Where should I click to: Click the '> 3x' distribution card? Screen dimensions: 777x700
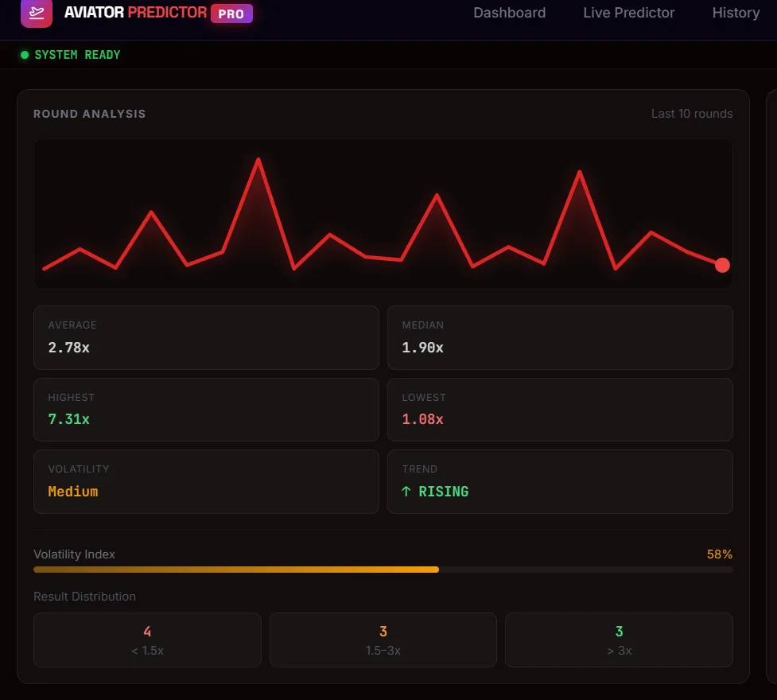tap(619, 640)
